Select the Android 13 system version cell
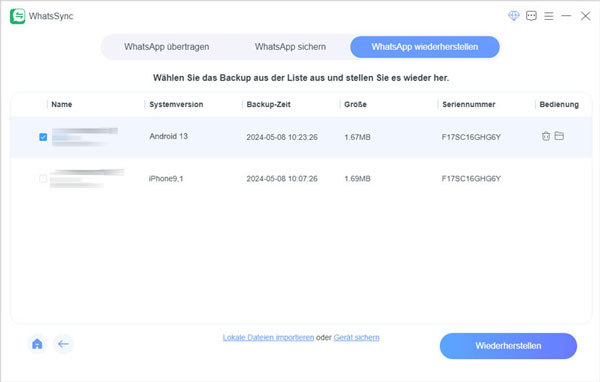 (168, 136)
